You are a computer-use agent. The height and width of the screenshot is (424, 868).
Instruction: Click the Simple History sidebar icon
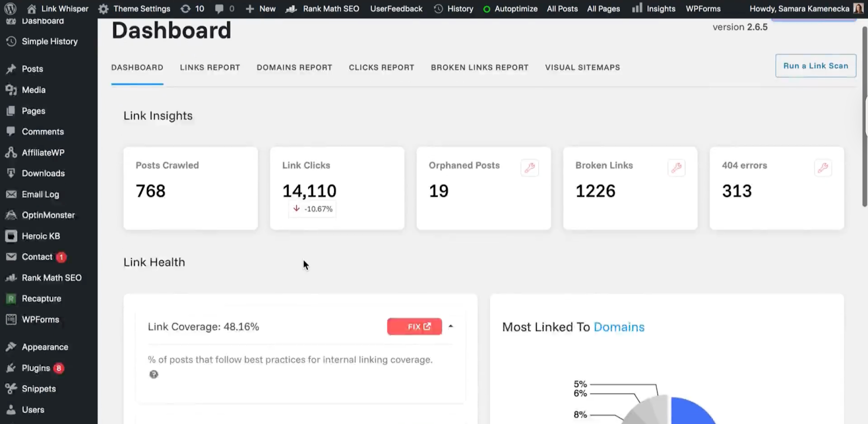point(11,41)
